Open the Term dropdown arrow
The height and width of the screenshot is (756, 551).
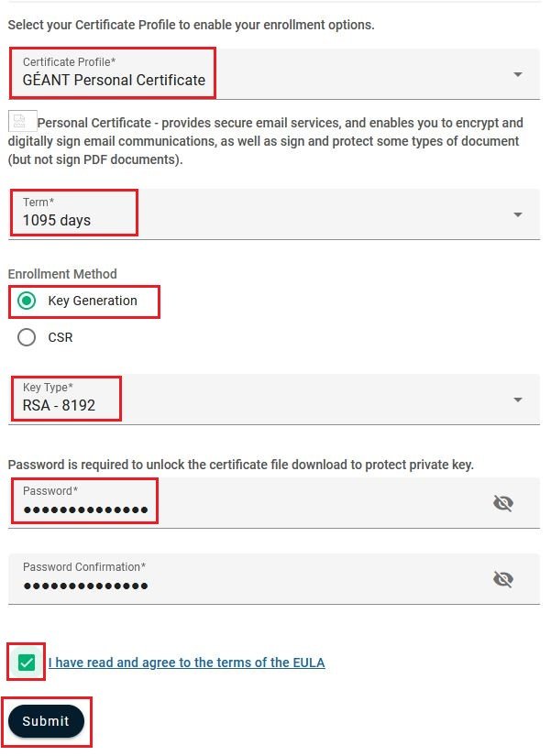click(x=518, y=214)
